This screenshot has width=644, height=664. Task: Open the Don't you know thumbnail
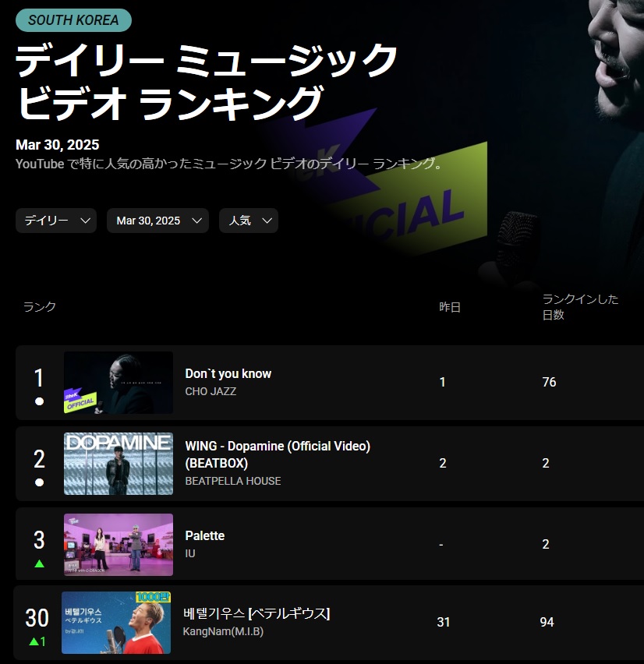coord(119,383)
